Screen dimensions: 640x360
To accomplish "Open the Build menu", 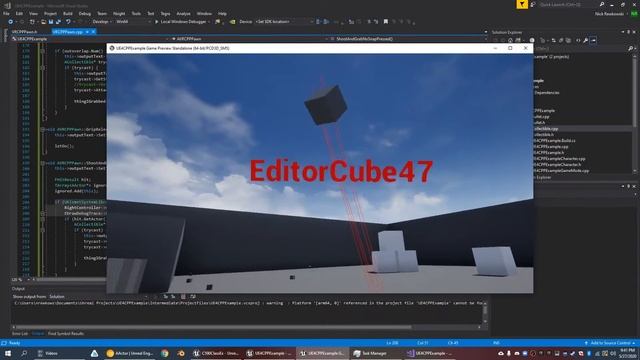I will (x=68, y=13).
